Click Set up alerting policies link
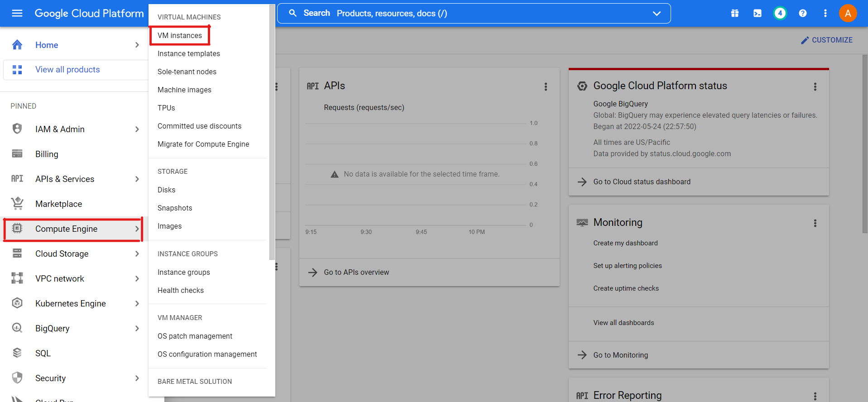The height and width of the screenshot is (402, 868). pos(627,266)
